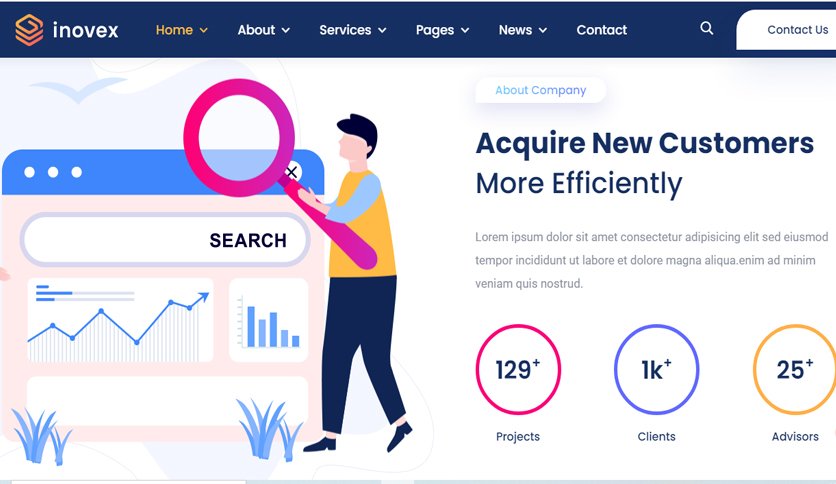Image resolution: width=836 pixels, height=484 pixels.
Task: Click the More Efficiently subheading
Action: tap(578, 184)
